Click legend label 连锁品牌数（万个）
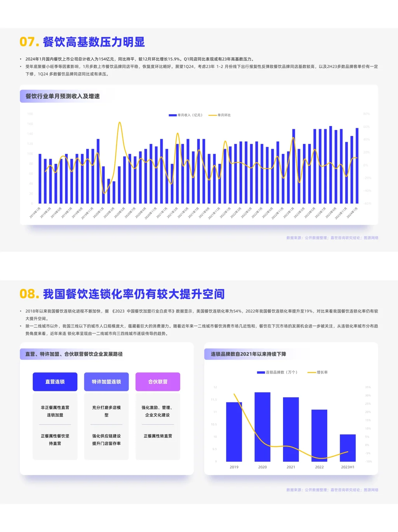This screenshot has height=532, width=398. pos(282,372)
